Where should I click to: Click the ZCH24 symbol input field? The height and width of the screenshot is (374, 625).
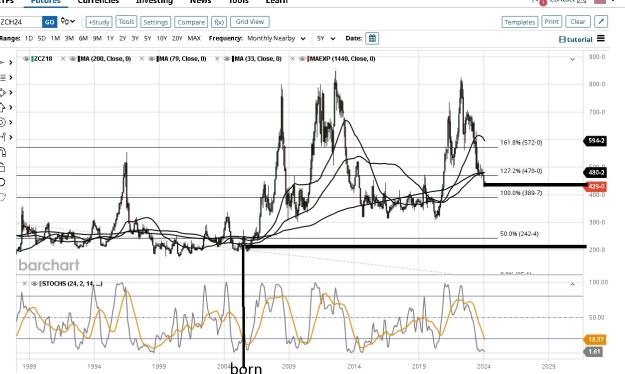pos(21,22)
